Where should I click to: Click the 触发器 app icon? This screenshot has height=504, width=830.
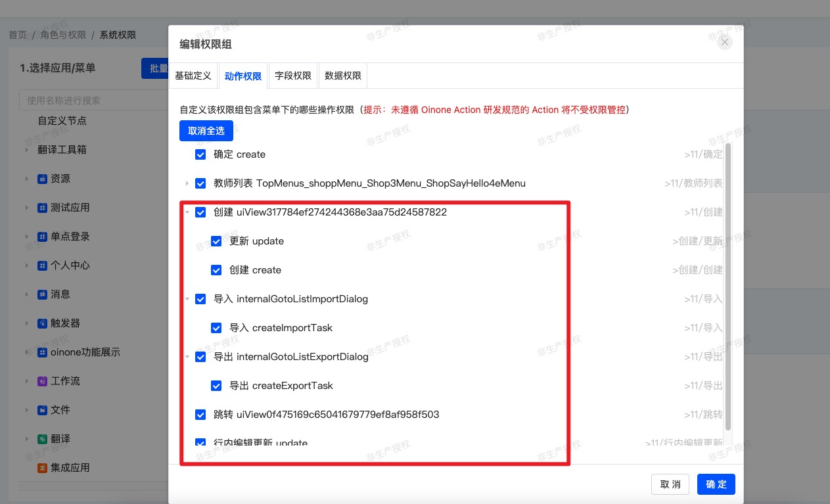42,323
